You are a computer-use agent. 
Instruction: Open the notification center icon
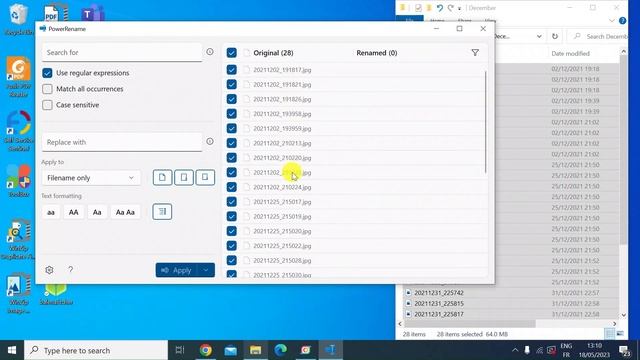click(624, 350)
